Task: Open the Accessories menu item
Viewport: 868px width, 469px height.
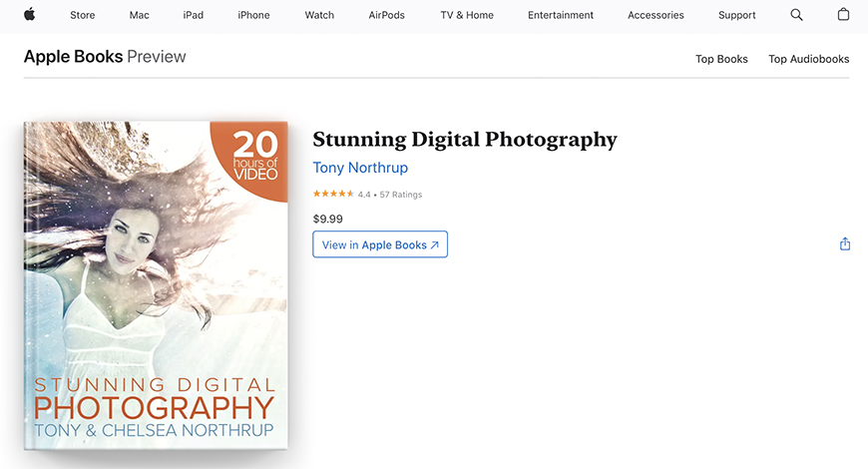Action: coord(655,16)
